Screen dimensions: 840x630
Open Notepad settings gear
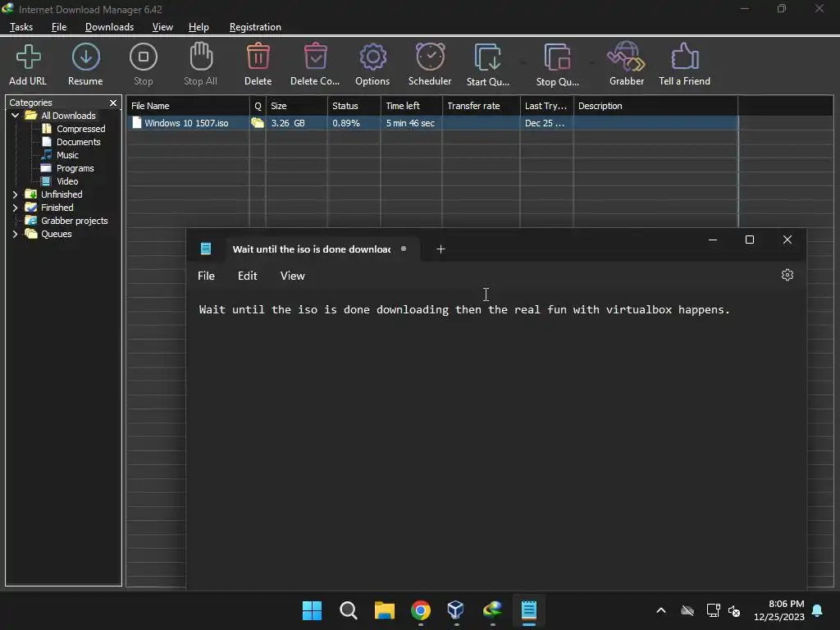point(787,275)
